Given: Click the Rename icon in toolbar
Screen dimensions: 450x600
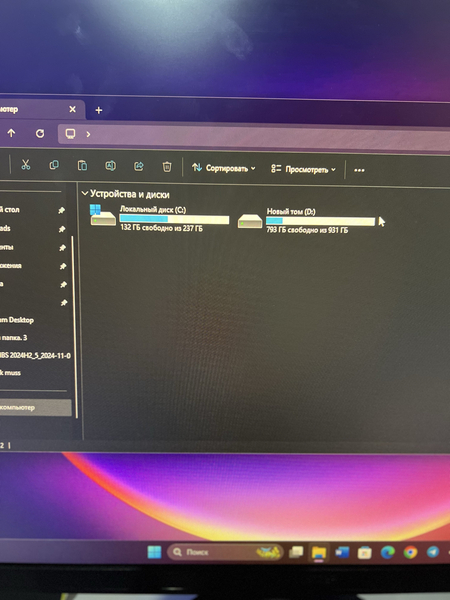Looking at the screenshot, I should (x=111, y=166).
